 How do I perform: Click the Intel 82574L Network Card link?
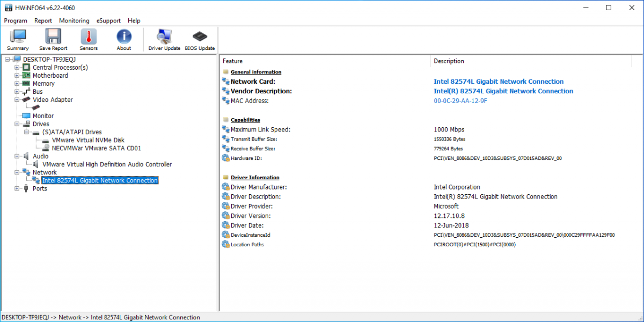(498, 82)
